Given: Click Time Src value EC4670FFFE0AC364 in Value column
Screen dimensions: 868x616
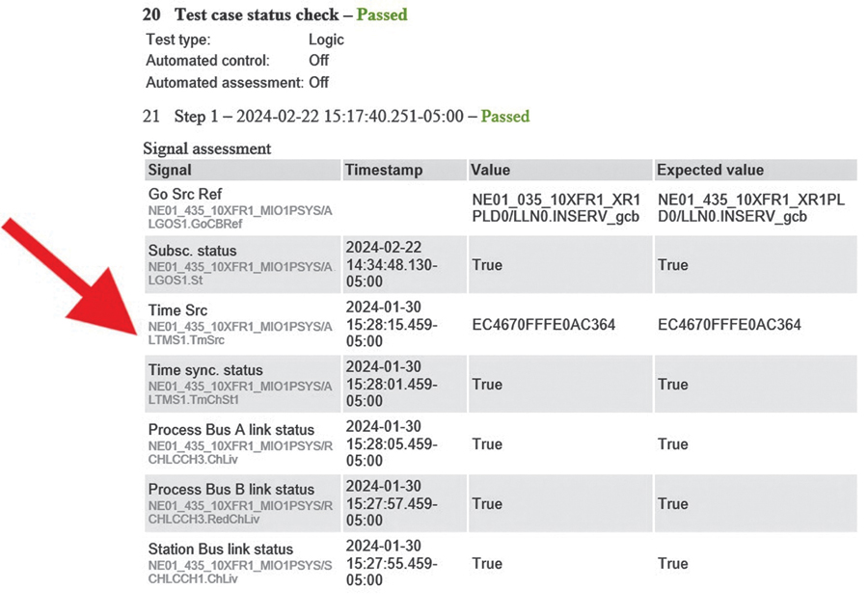Looking at the screenshot, I should tap(542, 325).
